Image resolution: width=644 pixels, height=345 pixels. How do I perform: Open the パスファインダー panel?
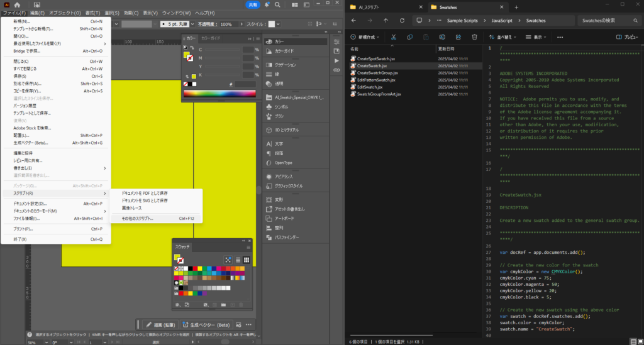(296, 238)
